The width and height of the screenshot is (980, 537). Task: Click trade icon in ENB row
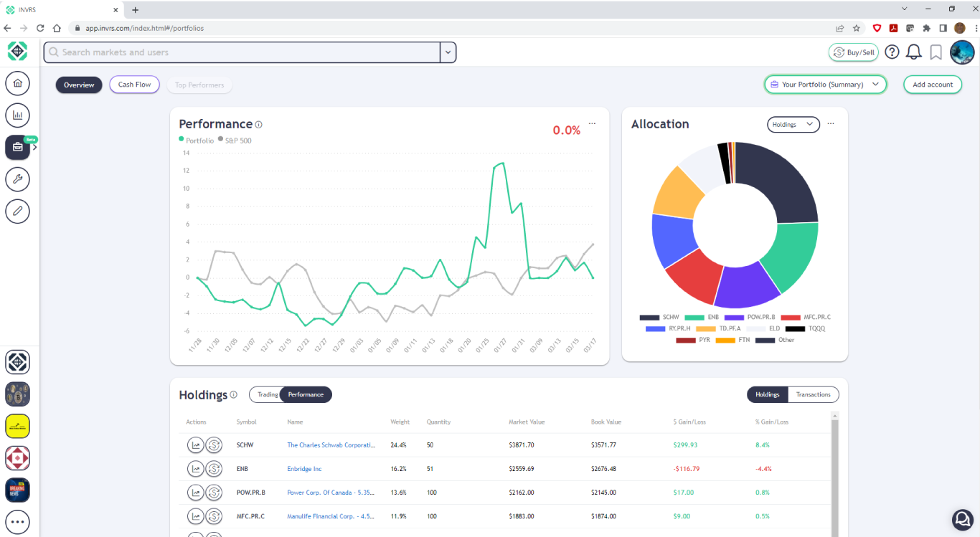coord(214,469)
